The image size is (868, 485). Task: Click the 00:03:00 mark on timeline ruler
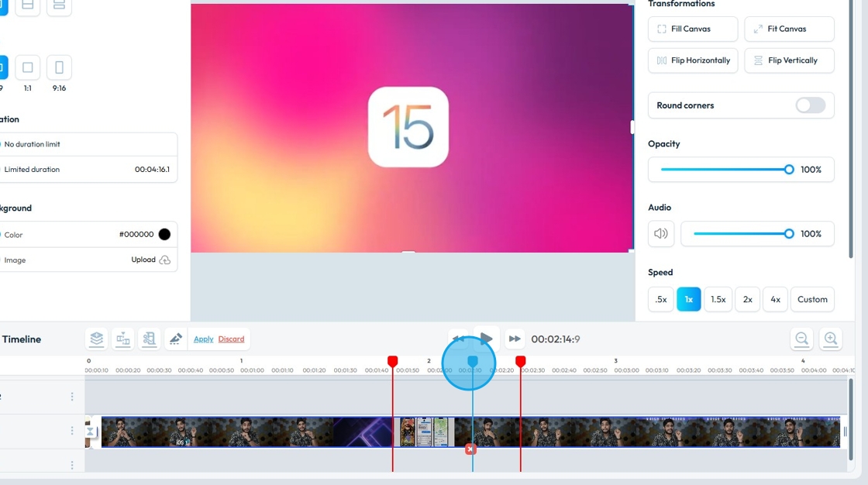pos(626,370)
